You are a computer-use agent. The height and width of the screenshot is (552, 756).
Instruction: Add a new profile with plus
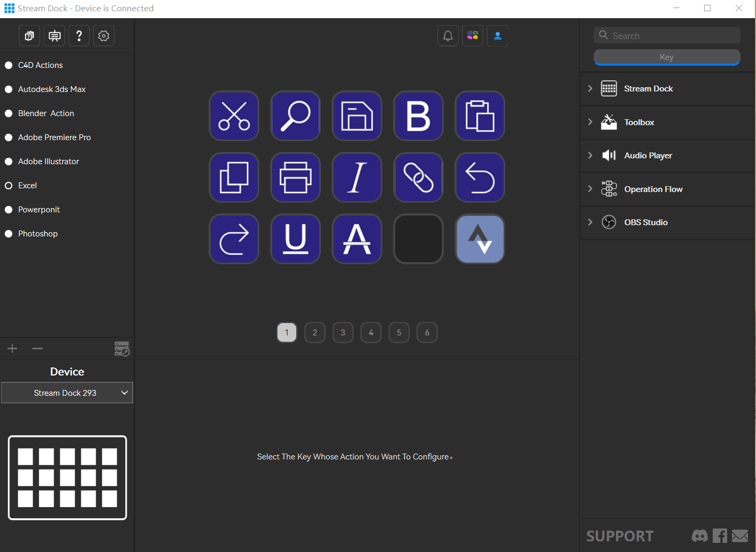pyautogui.click(x=12, y=349)
